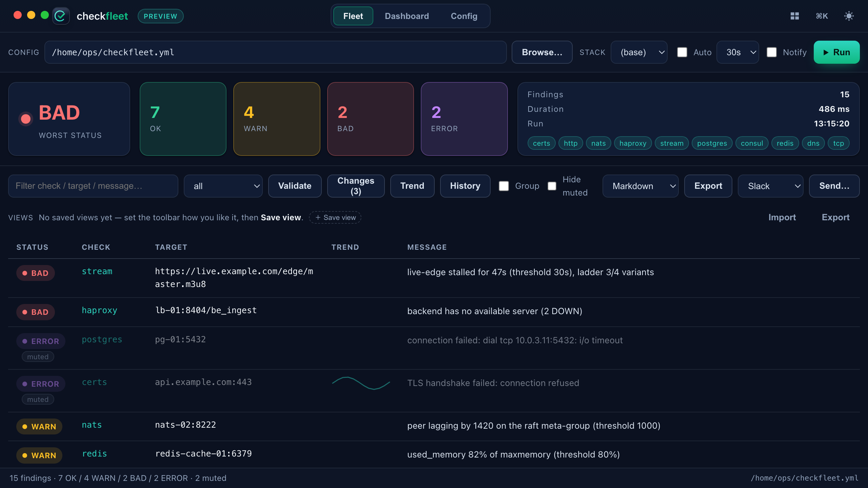Click the green Run button
The height and width of the screenshot is (488, 868).
(x=836, y=52)
